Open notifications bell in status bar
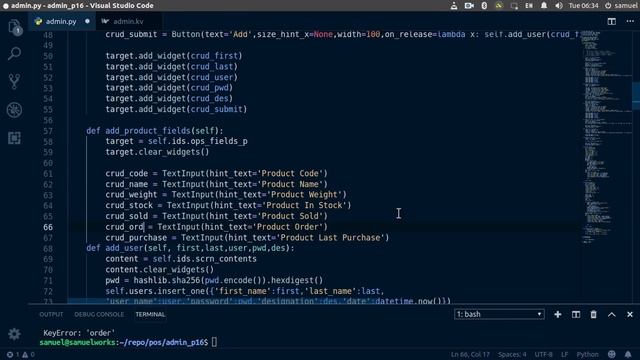The height and width of the screenshot is (360, 640). coord(628,354)
